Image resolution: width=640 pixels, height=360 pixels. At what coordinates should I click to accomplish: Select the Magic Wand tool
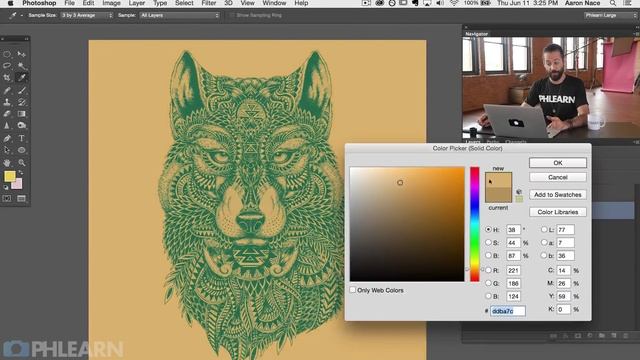[22, 66]
